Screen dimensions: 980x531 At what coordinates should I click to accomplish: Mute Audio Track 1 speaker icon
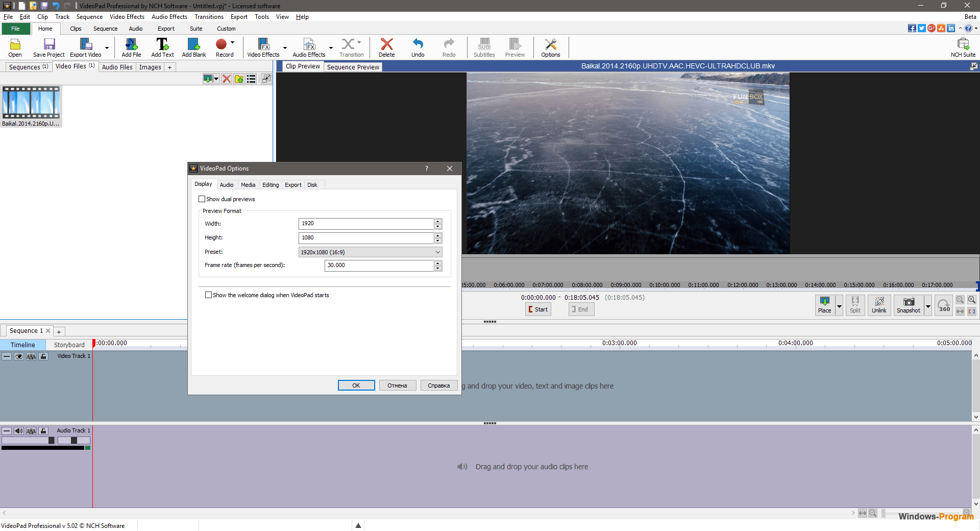click(x=19, y=430)
